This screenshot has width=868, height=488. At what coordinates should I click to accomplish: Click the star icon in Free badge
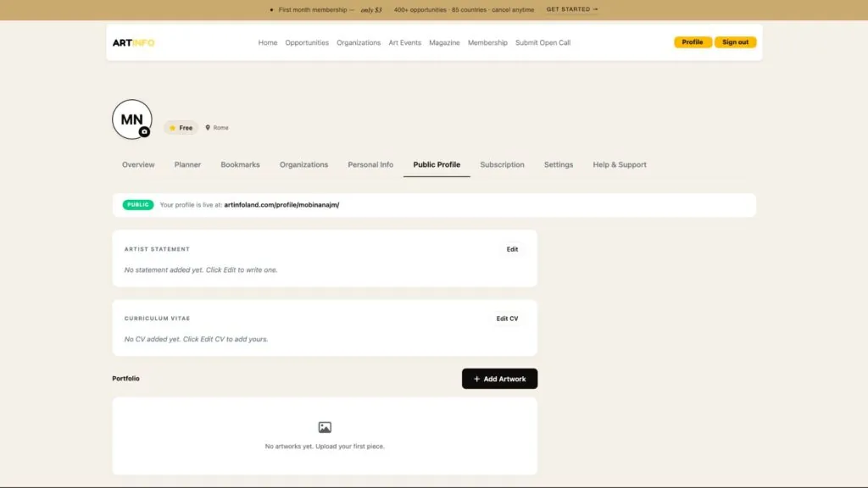pos(172,128)
